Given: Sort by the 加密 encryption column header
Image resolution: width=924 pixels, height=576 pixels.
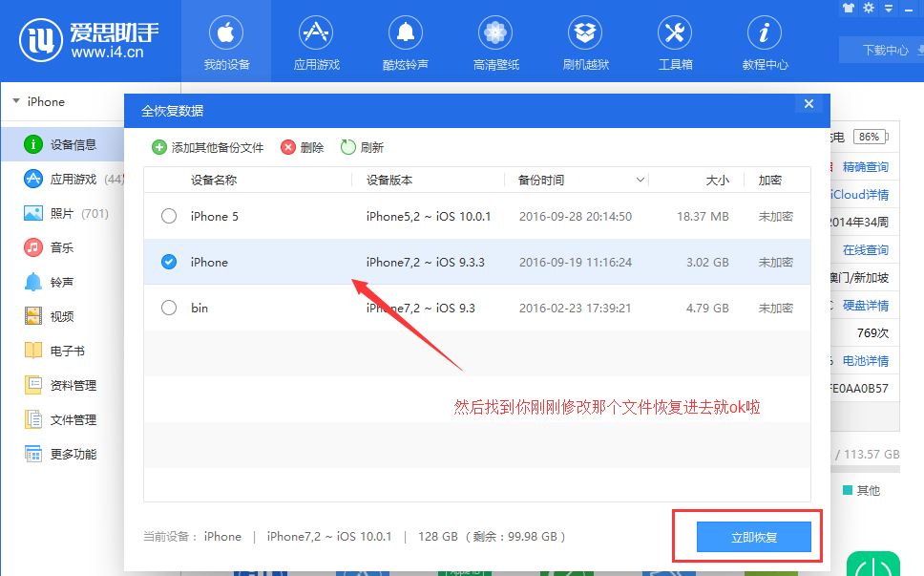Looking at the screenshot, I should 769,181.
